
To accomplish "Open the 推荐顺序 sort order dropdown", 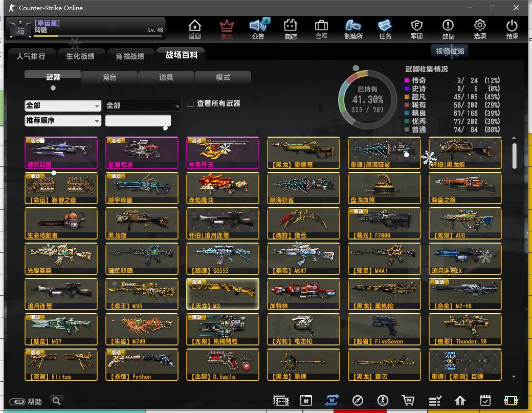I will (x=63, y=120).
